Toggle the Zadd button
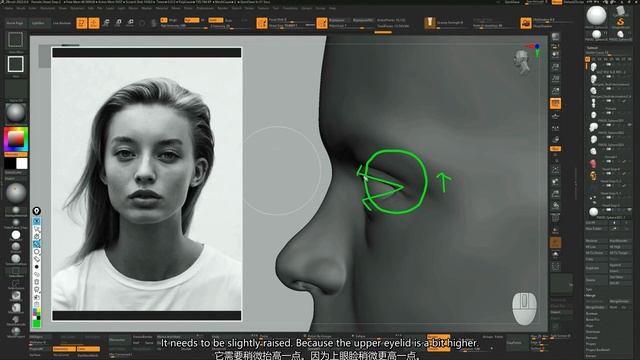This screenshot has height=360, width=640. point(216,20)
